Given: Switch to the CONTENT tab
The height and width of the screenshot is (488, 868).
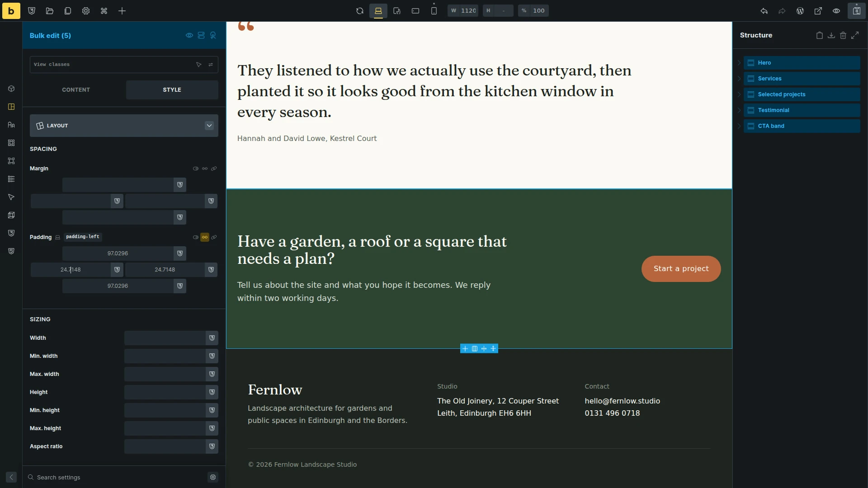Looking at the screenshot, I should coord(76,90).
